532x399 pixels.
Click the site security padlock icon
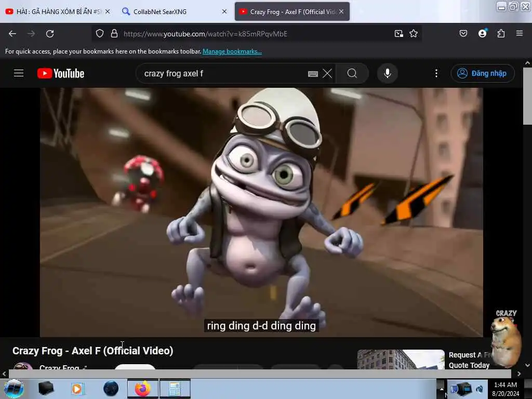coord(114,34)
